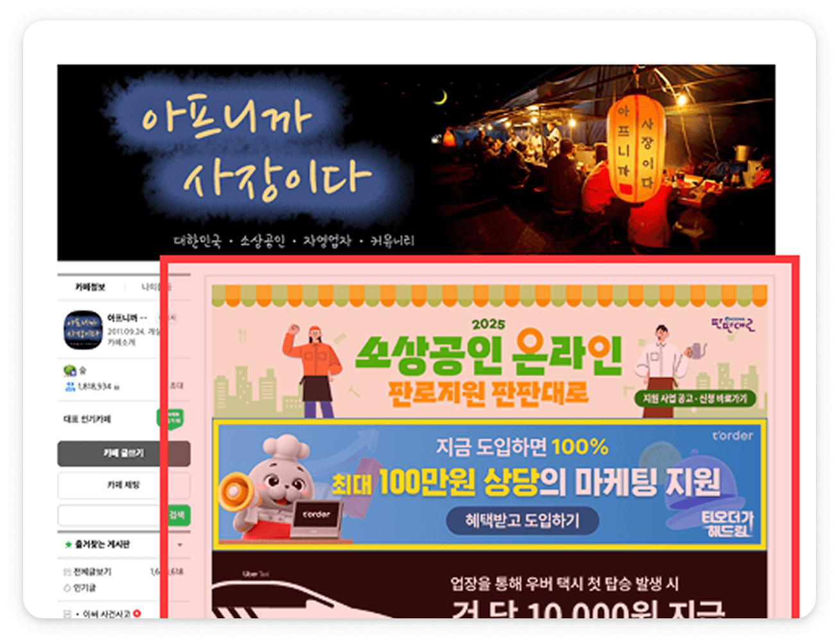Click 지원 사업 공고·신청 바로가기 button
Image resolution: width=839 pixels, height=644 pixels.
tap(695, 398)
